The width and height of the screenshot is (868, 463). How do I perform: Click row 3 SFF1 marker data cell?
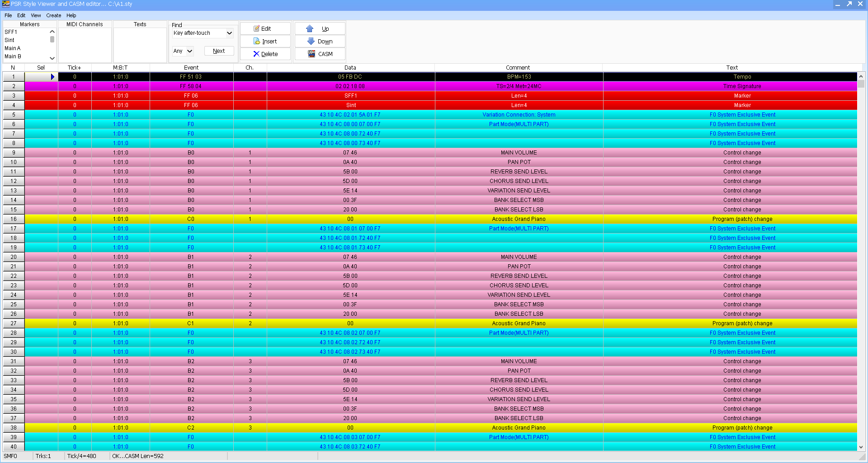(351, 96)
